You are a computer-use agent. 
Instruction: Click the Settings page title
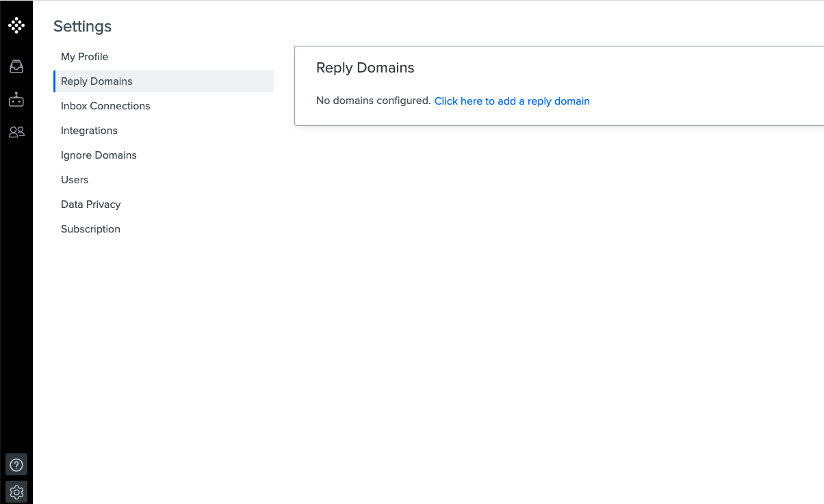coord(82,27)
